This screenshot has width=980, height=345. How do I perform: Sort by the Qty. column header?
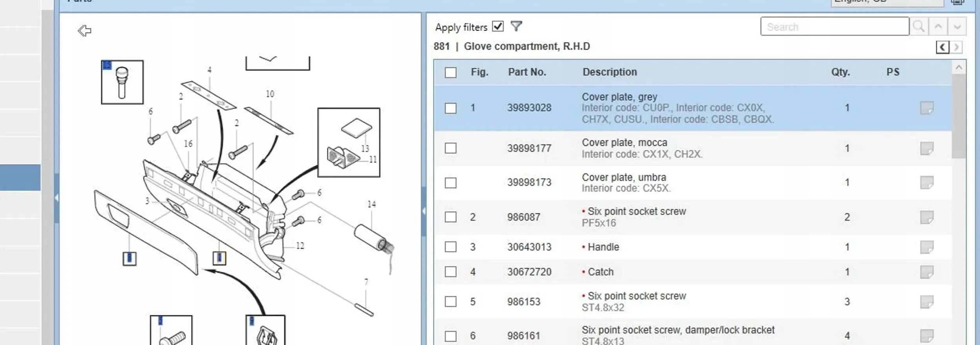840,72
